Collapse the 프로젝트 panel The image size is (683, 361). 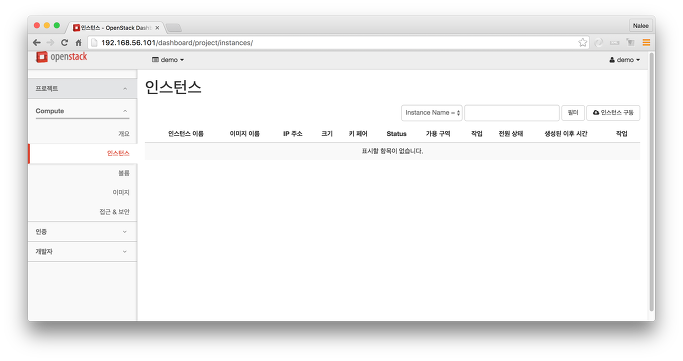pyautogui.click(x=82, y=88)
